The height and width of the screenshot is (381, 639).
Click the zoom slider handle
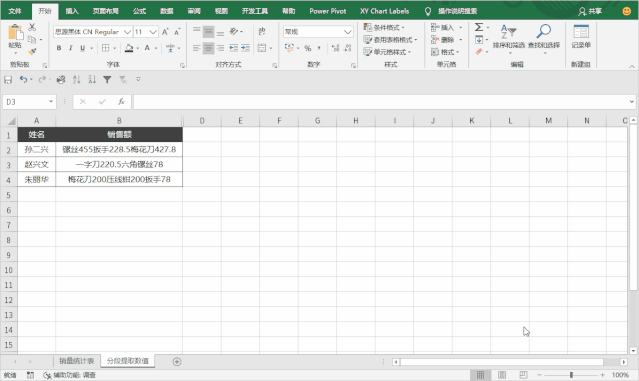[x=571, y=374]
